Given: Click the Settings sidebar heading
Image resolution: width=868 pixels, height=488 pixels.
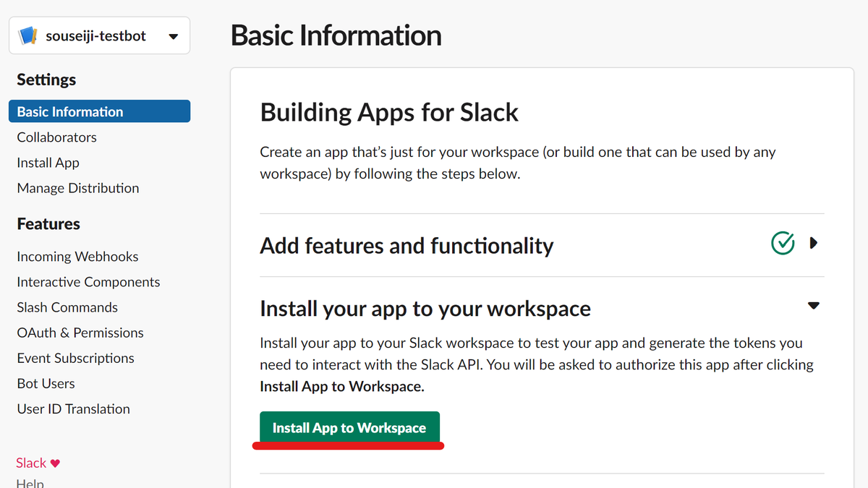Looking at the screenshot, I should [x=46, y=80].
